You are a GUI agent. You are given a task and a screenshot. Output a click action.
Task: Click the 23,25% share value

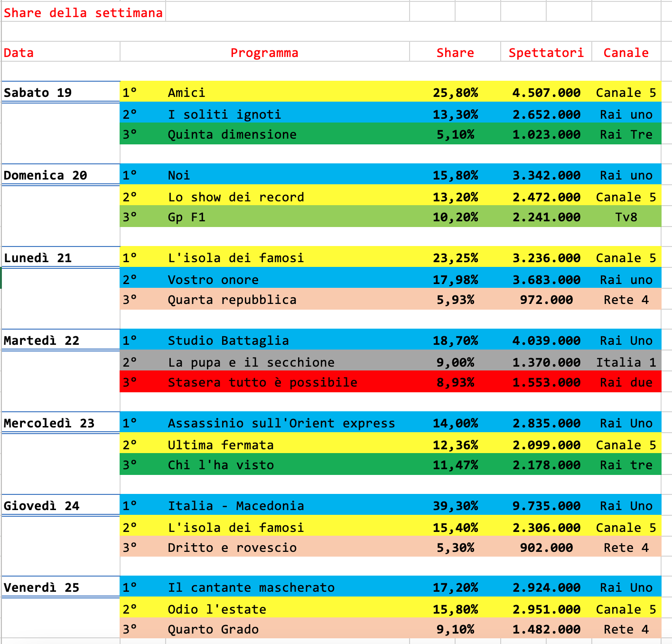point(455,258)
